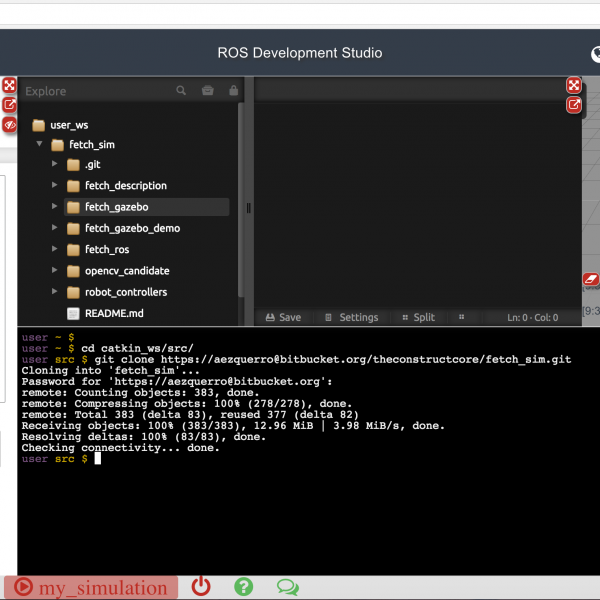Click the git clone command line in terminal
This screenshot has width=600, height=600.
pos(296,360)
